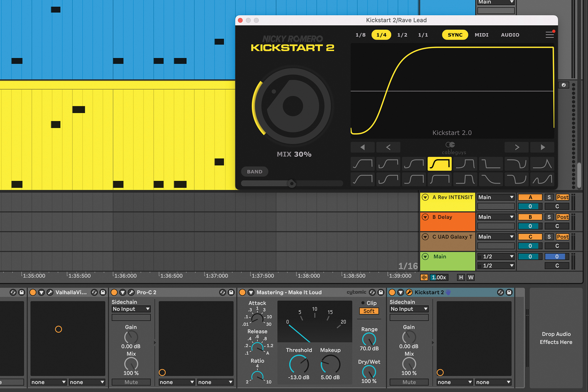
Task: Select the 1/1 rate tab
Action: 423,35
